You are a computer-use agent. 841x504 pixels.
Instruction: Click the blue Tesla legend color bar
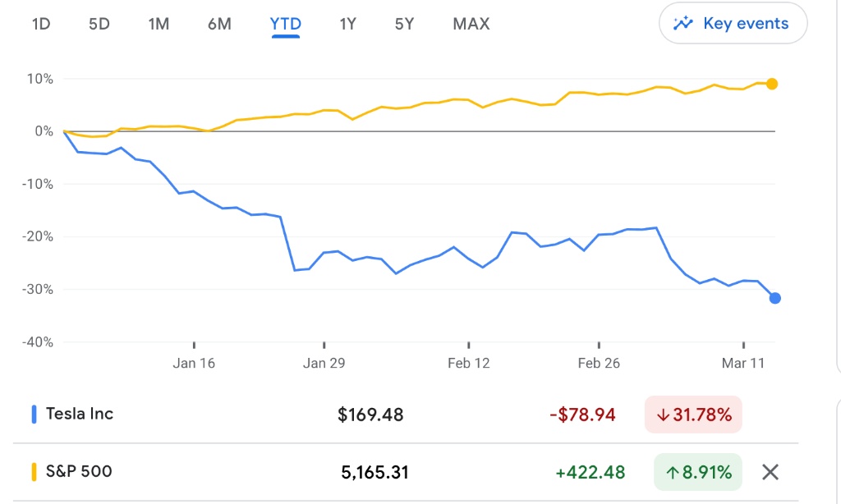click(34, 415)
